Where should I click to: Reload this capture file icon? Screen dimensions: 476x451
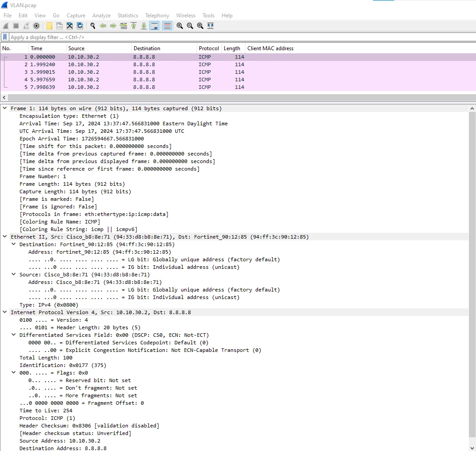[x=80, y=26]
